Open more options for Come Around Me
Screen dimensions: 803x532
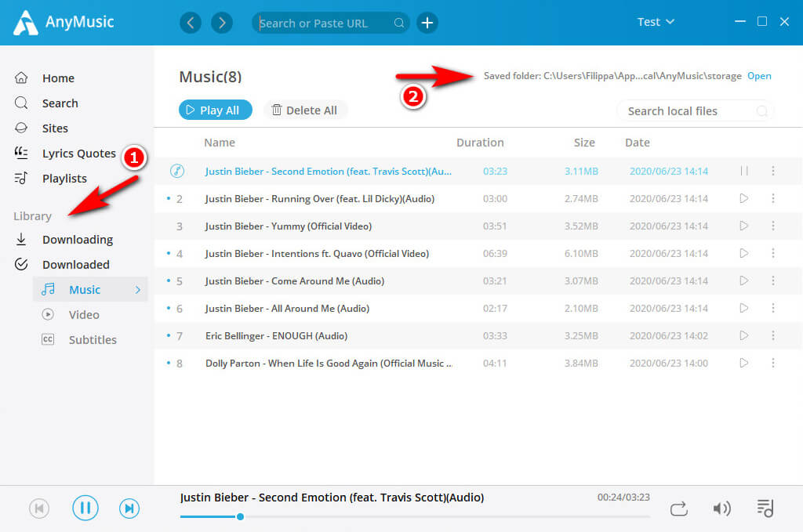point(772,280)
